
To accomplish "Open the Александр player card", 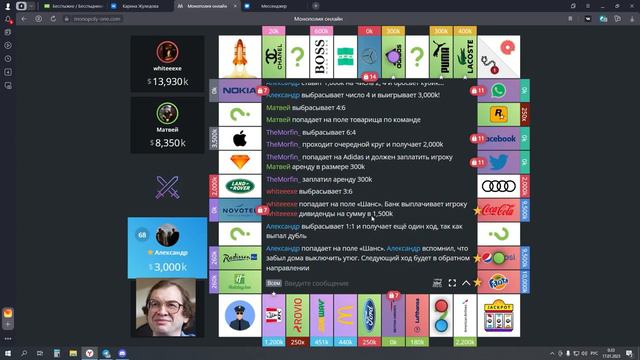I will [167, 248].
